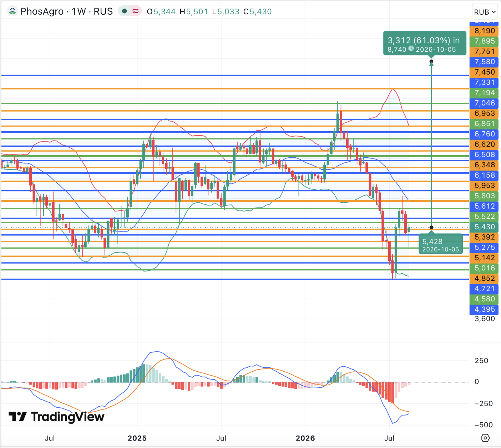501x448 pixels.
Task: Click the 4,852 orange price label
Action: (484, 279)
